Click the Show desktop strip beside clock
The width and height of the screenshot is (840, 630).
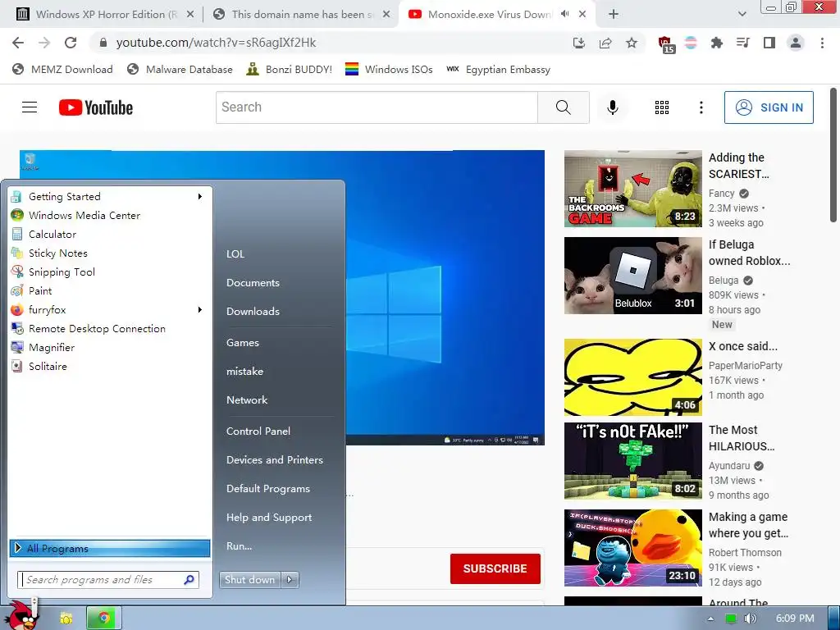pos(833,619)
